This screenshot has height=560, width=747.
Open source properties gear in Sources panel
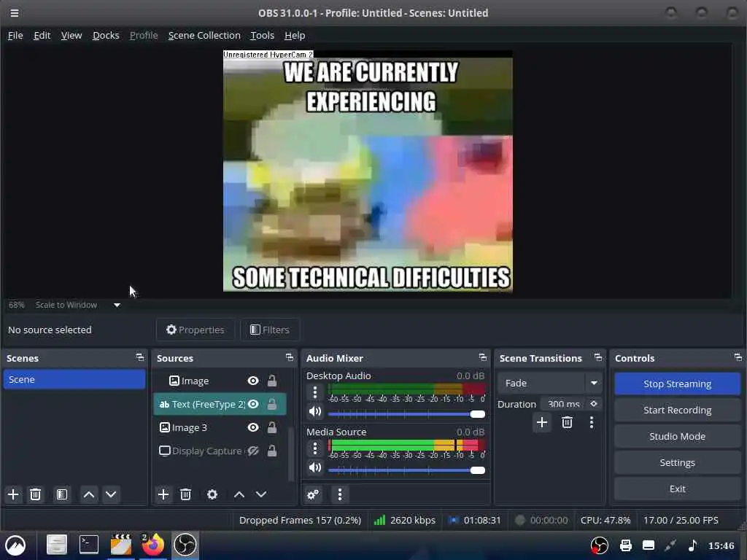212,494
